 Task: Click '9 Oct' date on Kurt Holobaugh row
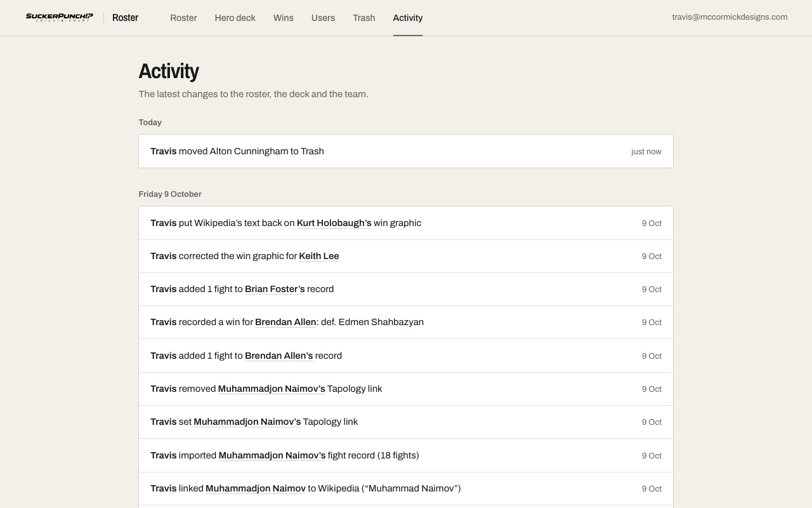coord(652,224)
